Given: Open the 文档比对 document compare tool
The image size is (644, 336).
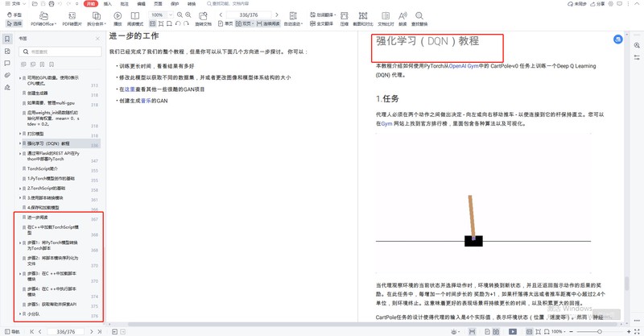Looking at the screenshot, I should [x=386, y=19].
